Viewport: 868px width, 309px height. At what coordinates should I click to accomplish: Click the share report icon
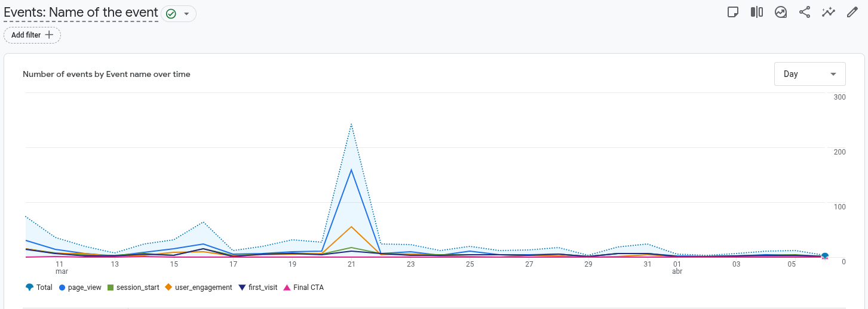click(x=805, y=13)
